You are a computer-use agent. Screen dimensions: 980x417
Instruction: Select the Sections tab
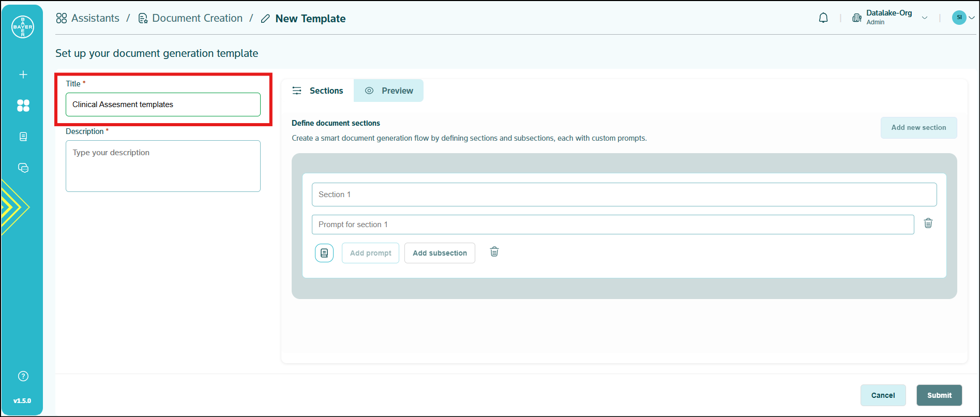(x=318, y=91)
